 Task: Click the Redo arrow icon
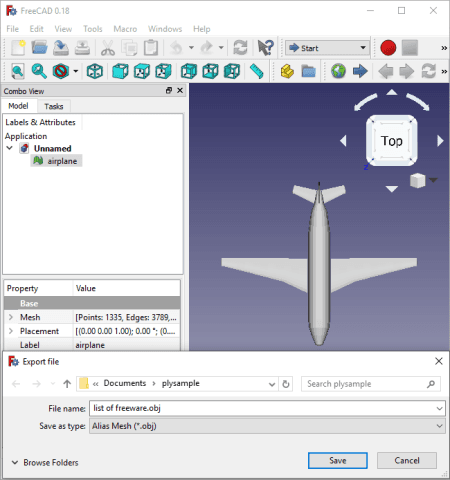207,48
